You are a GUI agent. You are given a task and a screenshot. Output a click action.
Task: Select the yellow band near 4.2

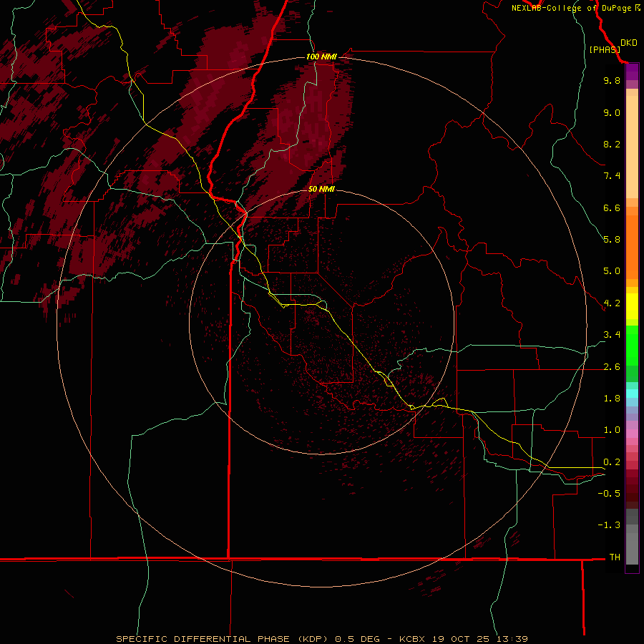point(632,306)
